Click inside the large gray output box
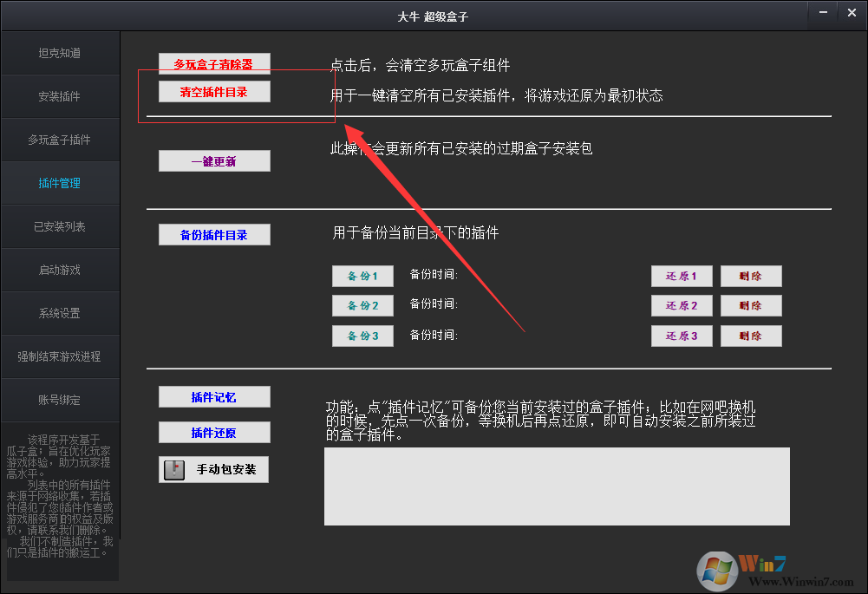This screenshot has width=868, height=594. (557, 486)
